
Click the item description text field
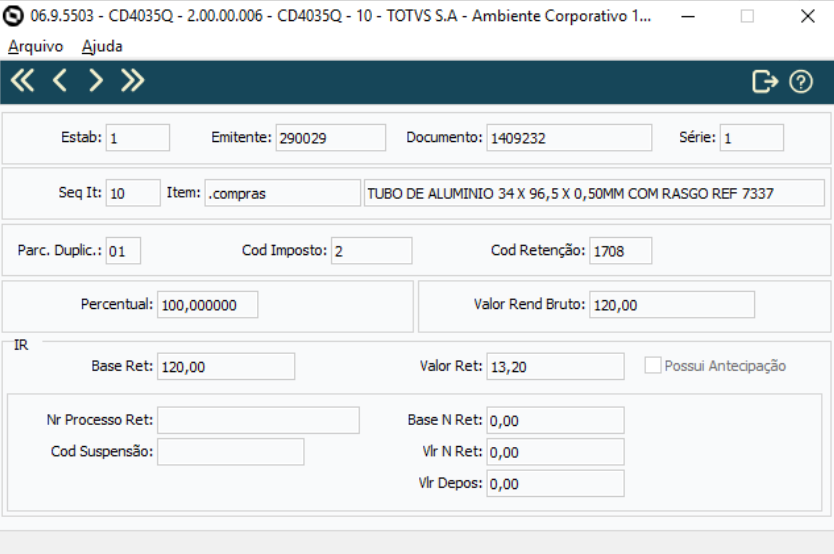point(594,193)
